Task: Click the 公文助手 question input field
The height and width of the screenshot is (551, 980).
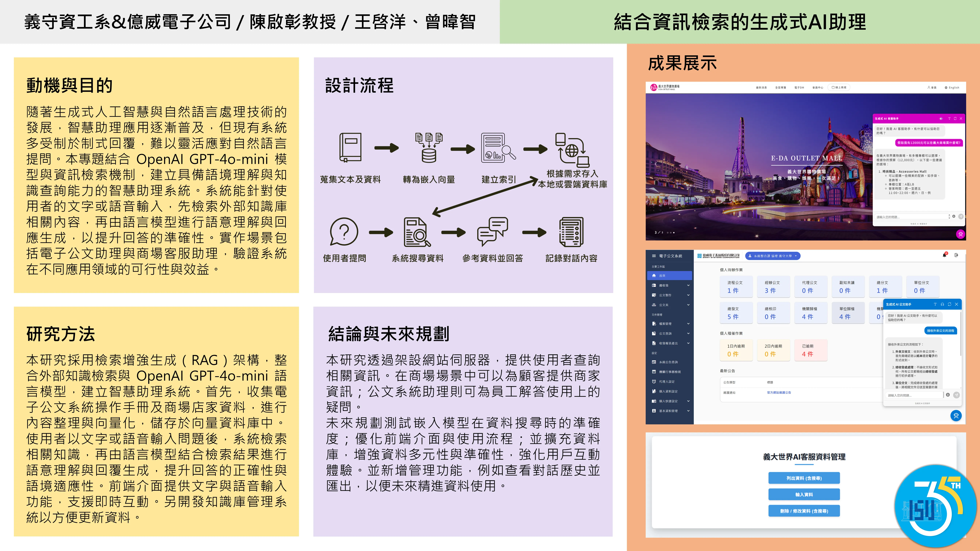Action: (x=914, y=395)
